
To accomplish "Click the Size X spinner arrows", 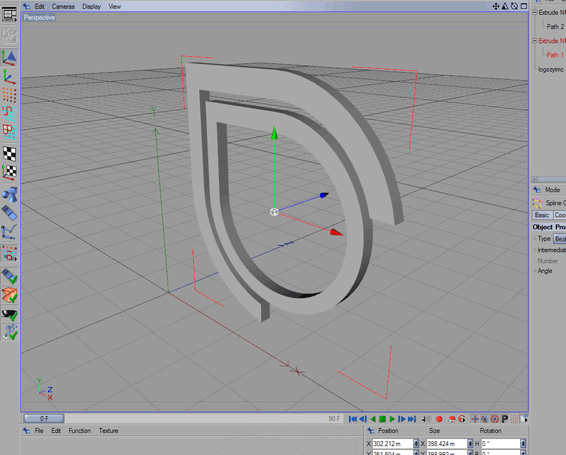I will [470, 443].
